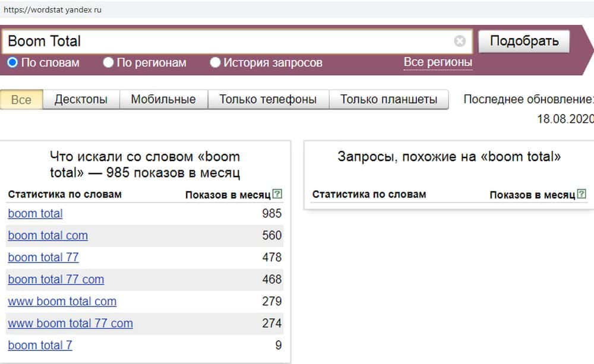
Task: Click right 'Статистика по словам' column header
Action: 369,194
